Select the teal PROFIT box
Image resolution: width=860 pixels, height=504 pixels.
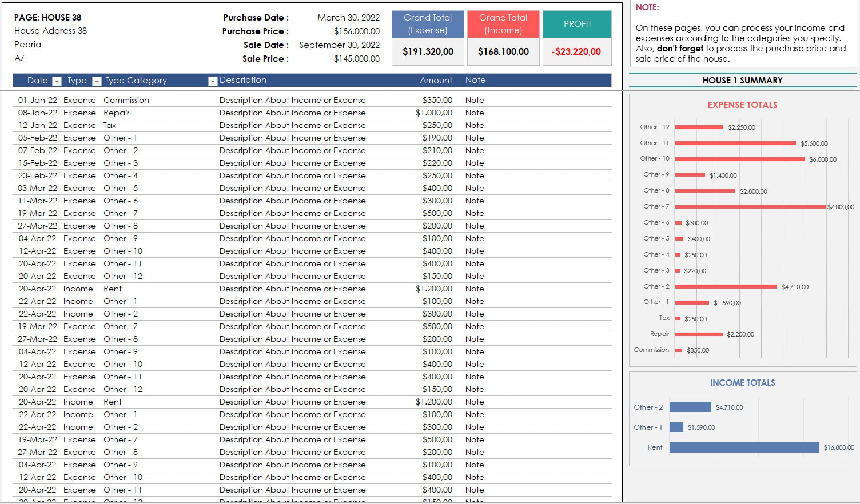point(577,24)
